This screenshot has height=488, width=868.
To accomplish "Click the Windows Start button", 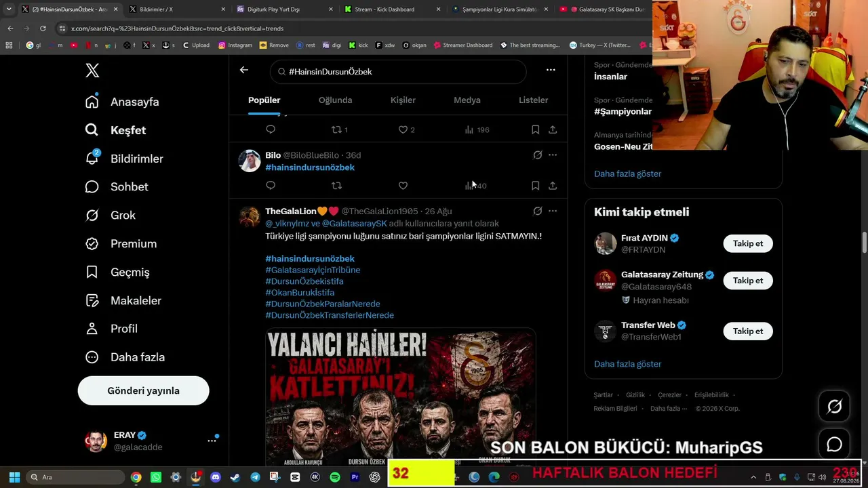I will point(14,477).
